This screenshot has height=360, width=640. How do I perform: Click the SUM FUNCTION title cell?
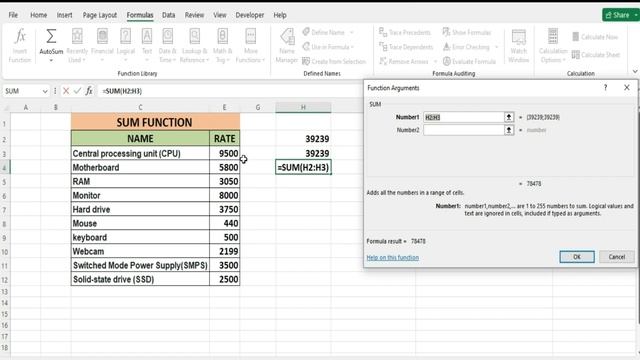pos(155,122)
